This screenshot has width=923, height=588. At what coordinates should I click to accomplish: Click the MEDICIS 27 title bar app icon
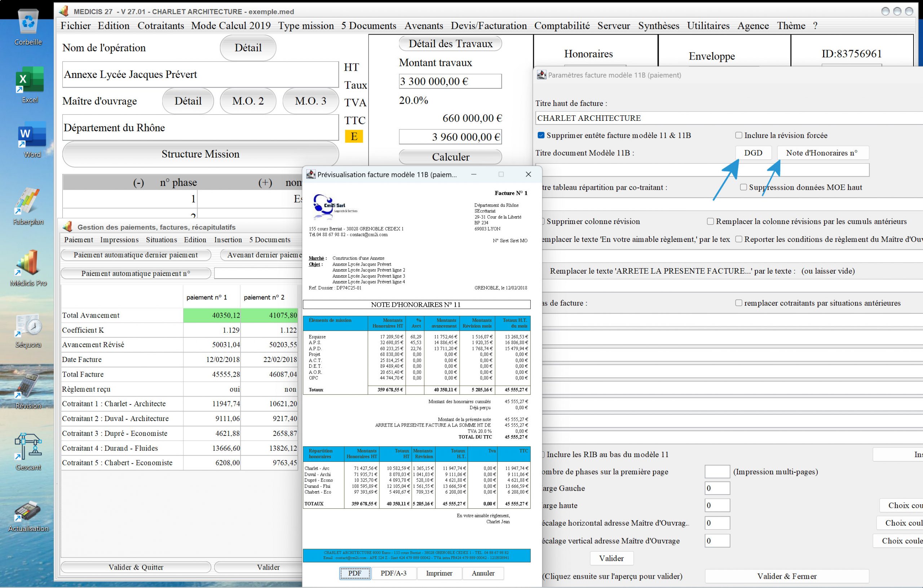coord(64,11)
